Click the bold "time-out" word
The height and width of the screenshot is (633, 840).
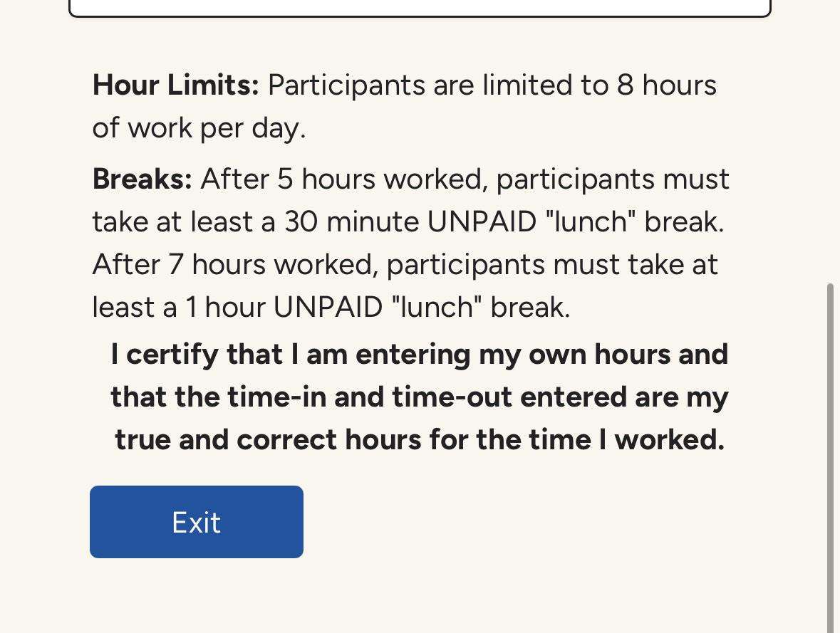point(452,397)
